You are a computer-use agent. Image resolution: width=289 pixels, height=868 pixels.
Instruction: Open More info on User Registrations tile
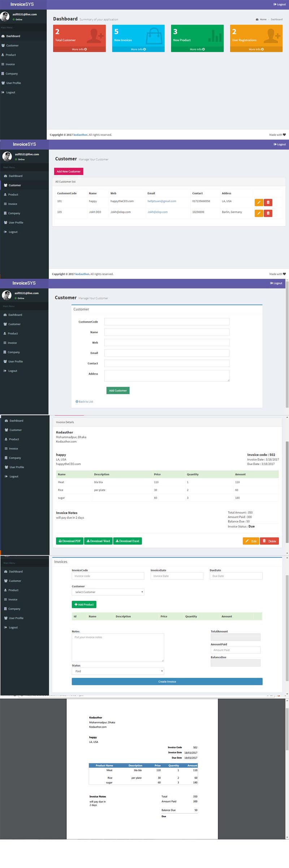(x=256, y=49)
